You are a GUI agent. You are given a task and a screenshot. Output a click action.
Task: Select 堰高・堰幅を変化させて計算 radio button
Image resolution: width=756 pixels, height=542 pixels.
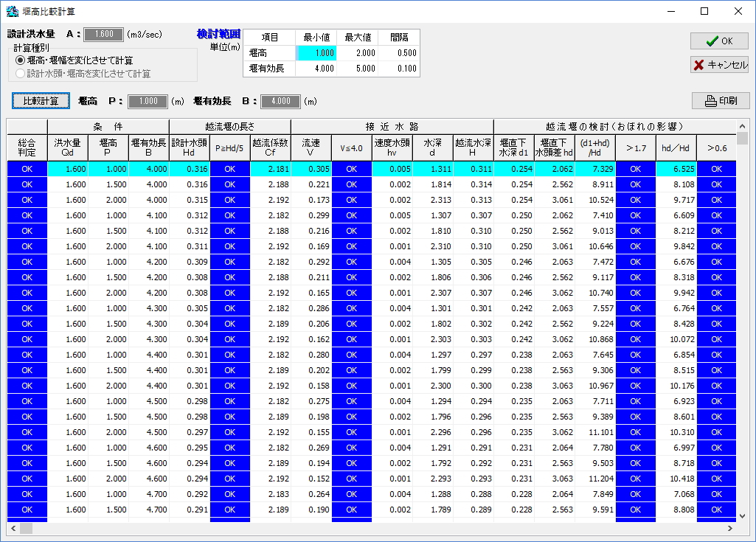tap(74, 60)
